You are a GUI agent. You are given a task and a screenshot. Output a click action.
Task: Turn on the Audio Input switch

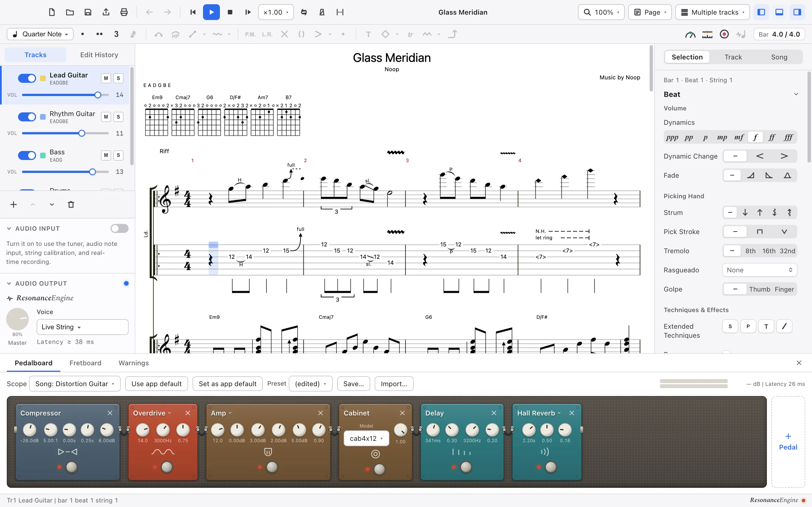[x=120, y=229]
